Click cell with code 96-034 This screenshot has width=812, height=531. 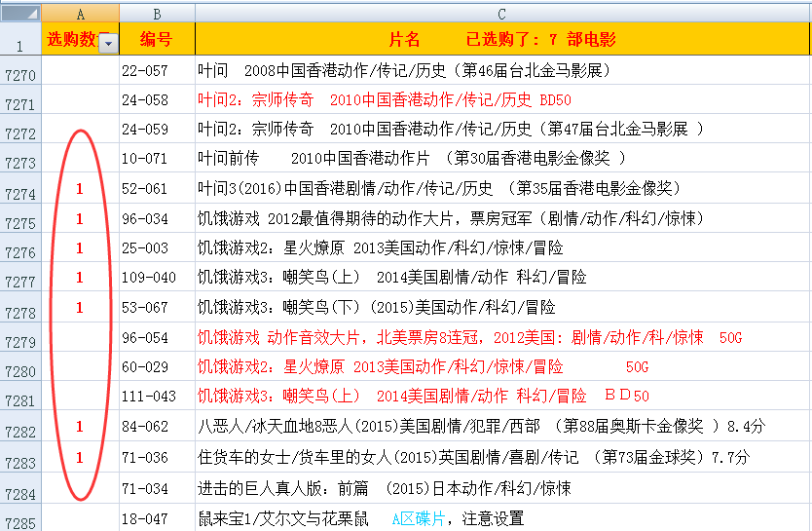(157, 218)
